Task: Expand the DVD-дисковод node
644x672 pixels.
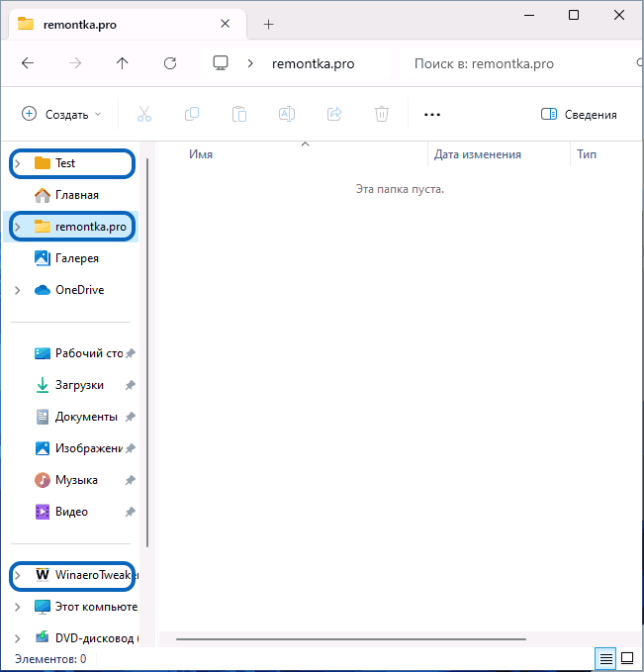Action: 18,638
